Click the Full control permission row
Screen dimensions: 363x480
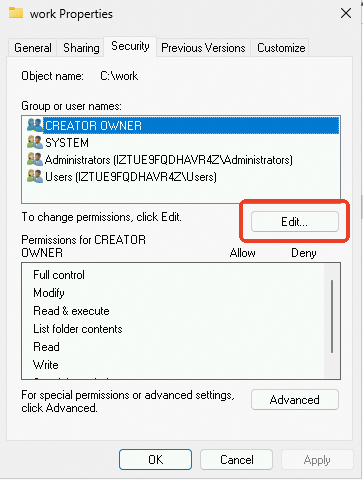click(x=173, y=275)
